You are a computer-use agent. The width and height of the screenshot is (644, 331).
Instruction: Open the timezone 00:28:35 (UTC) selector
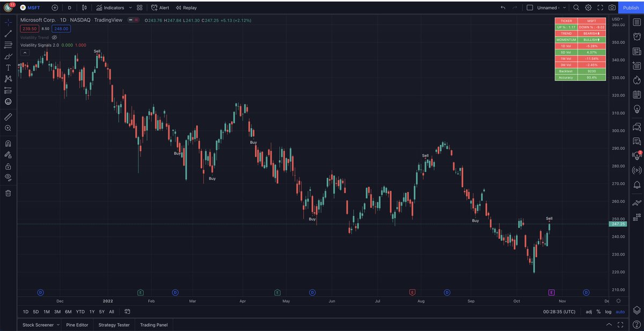point(560,311)
